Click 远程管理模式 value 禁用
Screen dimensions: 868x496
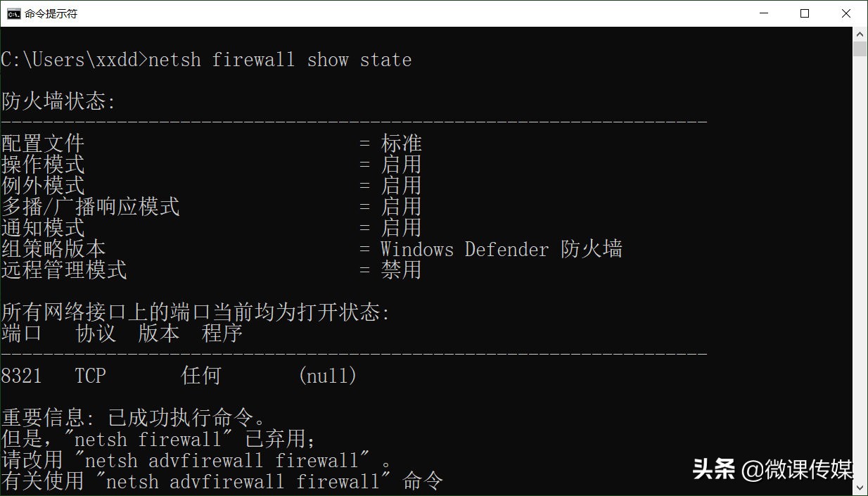coord(401,271)
